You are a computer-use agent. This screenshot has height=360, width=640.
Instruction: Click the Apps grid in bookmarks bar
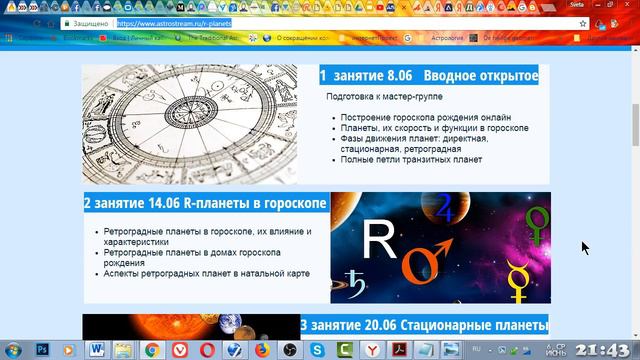[x=9, y=38]
